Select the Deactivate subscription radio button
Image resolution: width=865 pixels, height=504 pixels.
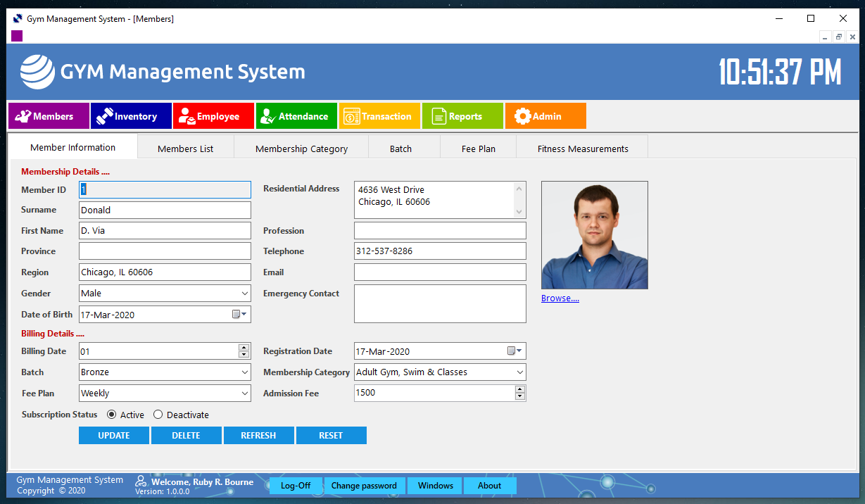tap(158, 415)
